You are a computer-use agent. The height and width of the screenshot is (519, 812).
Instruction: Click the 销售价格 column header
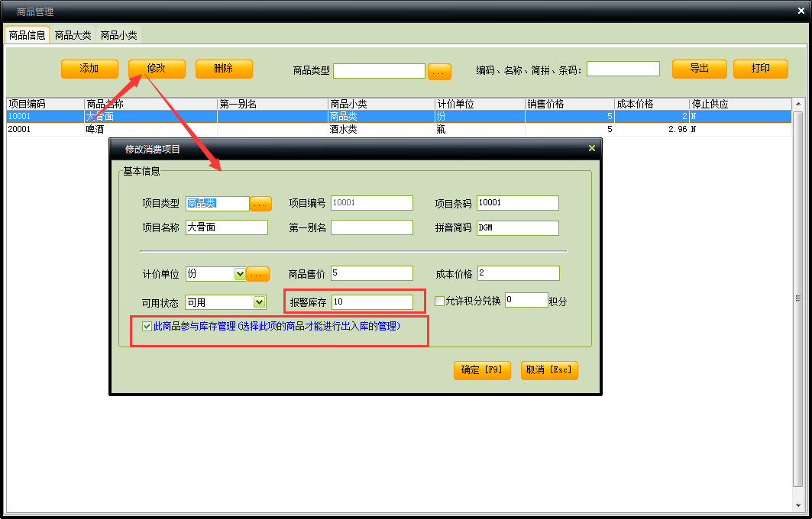coord(569,104)
